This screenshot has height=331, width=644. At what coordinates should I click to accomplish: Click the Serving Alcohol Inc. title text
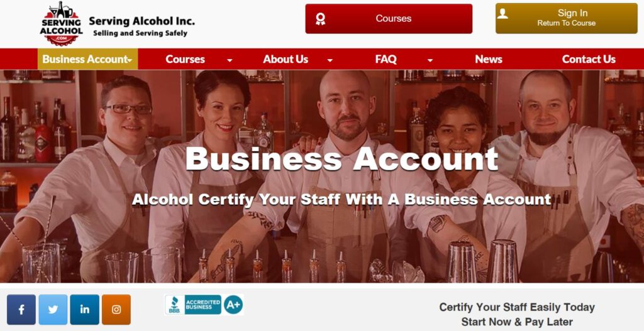coord(142,21)
